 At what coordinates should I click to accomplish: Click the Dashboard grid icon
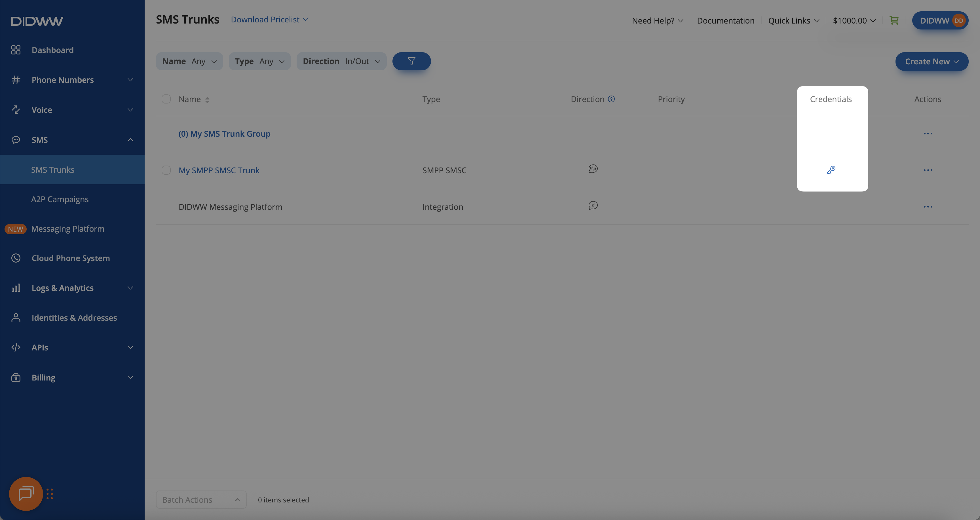[x=16, y=50]
